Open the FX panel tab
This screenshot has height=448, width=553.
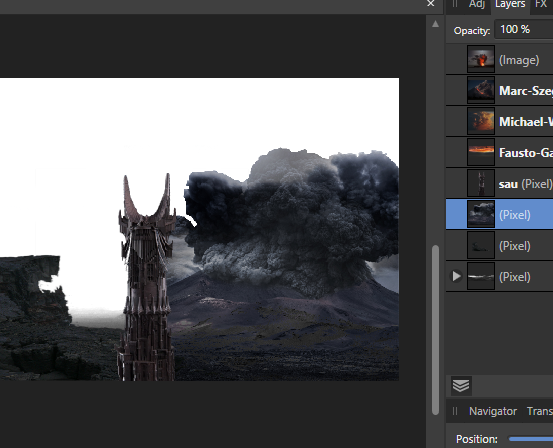click(x=541, y=4)
